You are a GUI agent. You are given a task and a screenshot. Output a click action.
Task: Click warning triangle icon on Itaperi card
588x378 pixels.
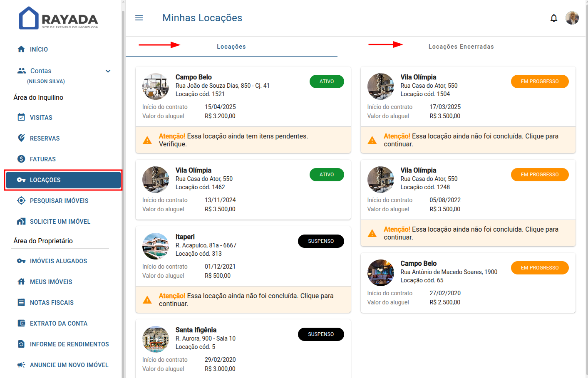click(x=147, y=300)
